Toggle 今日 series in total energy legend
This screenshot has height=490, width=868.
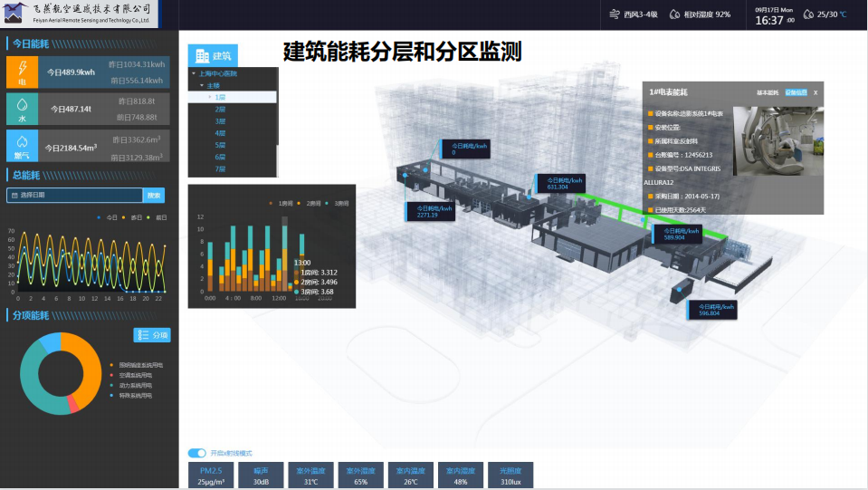109,217
